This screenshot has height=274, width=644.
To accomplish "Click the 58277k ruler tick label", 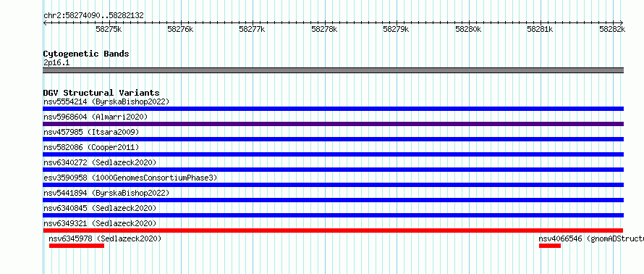I will [253, 29].
